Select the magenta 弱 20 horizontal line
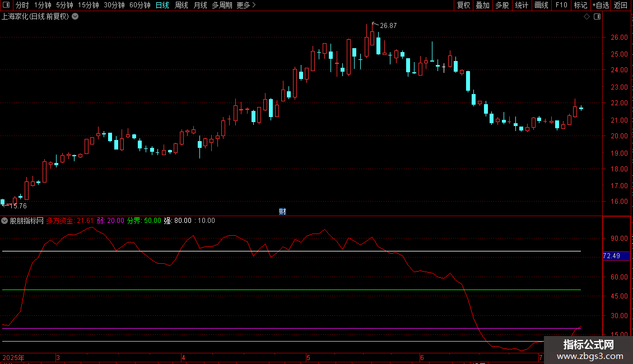The width and height of the screenshot is (633, 364). (291, 329)
